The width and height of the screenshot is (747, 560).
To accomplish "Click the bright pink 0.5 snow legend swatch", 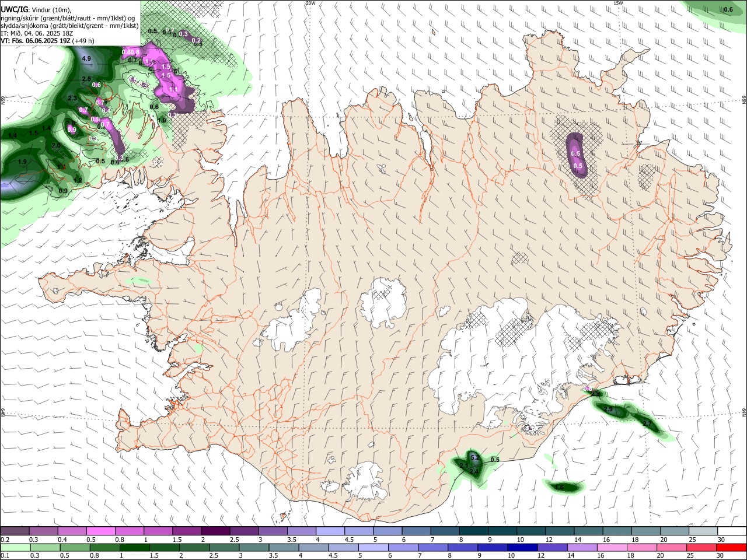I will point(100,531).
